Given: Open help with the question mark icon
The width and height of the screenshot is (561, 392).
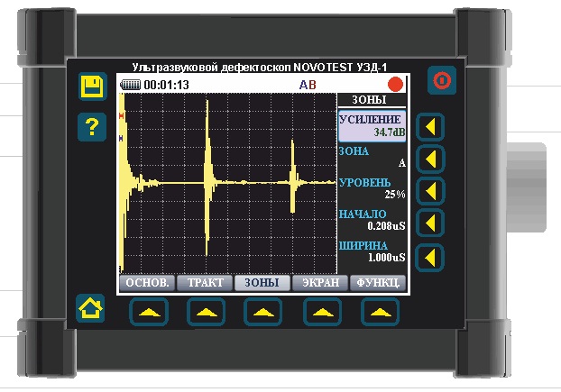Looking at the screenshot, I should tap(92, 127).
